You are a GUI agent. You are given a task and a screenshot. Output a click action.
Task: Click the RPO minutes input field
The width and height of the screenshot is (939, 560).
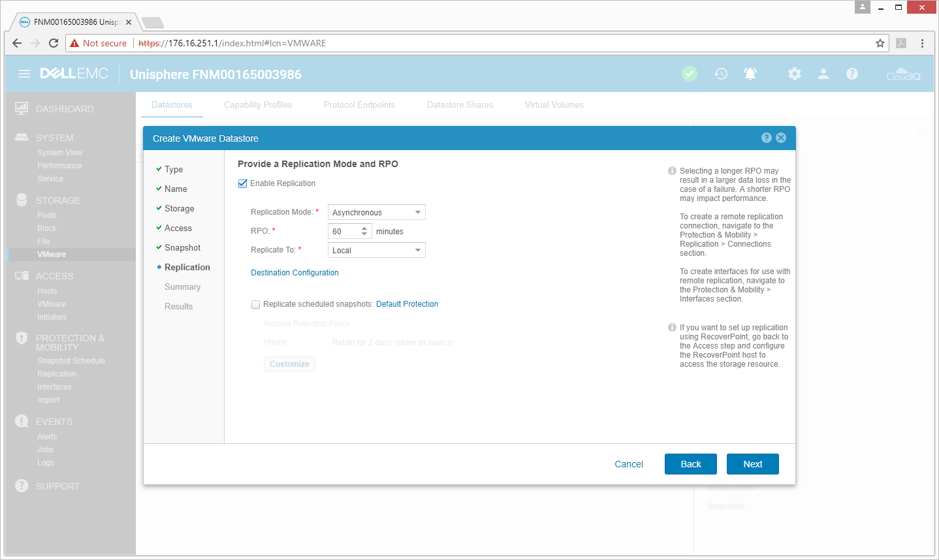pyautogui.click(x=343, y=231)
